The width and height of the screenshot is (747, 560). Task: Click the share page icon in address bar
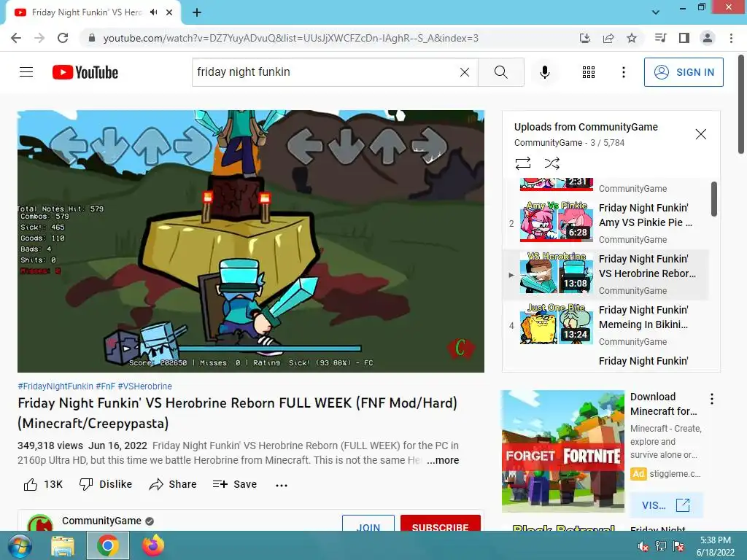click(x=608, y=38)
